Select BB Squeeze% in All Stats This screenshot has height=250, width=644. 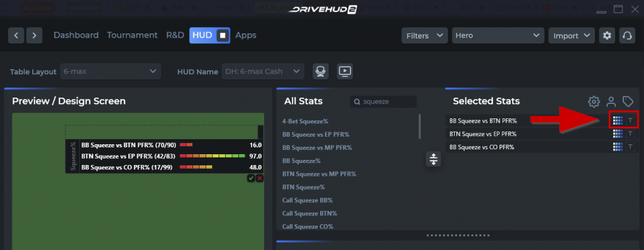point(301,161)
